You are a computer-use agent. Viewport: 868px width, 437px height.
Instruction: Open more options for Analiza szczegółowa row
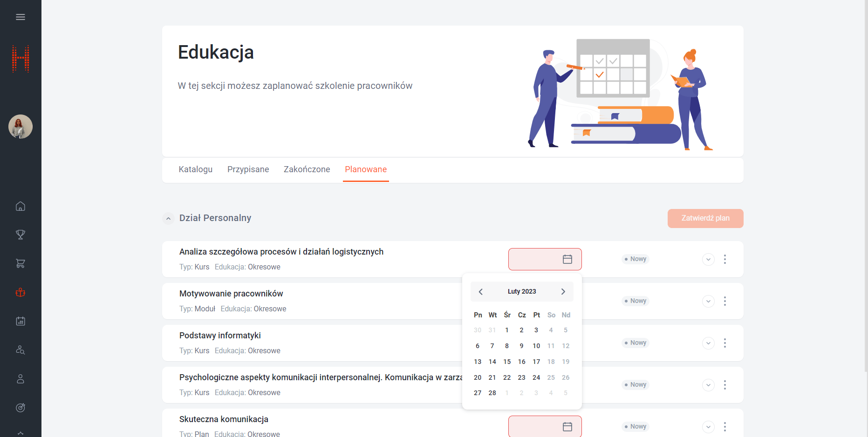(725, 259)
